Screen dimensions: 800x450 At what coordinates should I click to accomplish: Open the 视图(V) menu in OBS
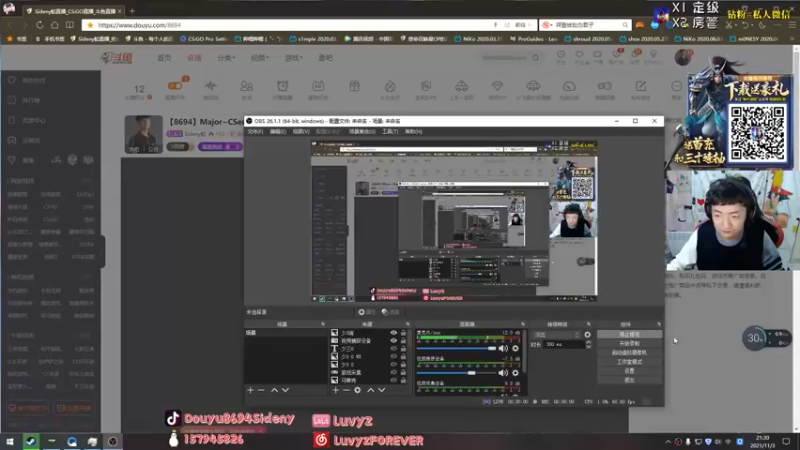pos(301,132)
